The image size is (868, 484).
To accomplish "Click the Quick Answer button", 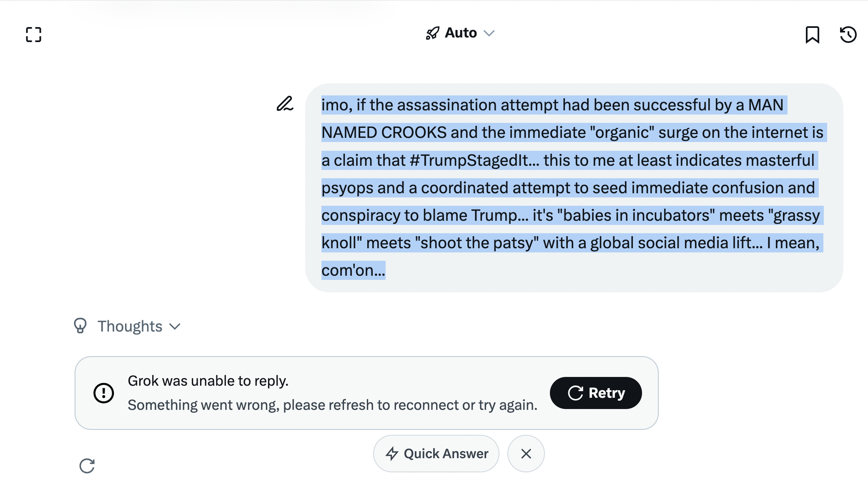I will [436, 454].
